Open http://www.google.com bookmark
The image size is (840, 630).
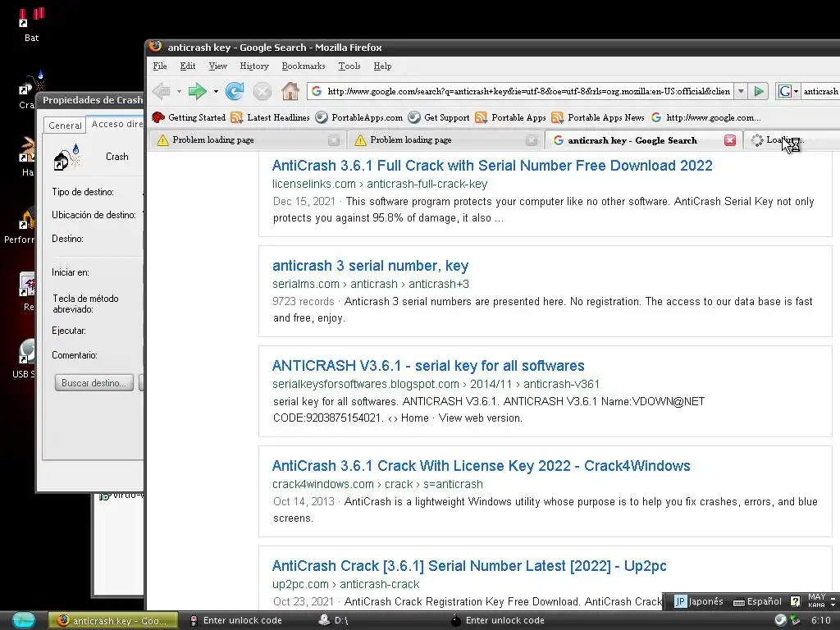tap(705, 117)
